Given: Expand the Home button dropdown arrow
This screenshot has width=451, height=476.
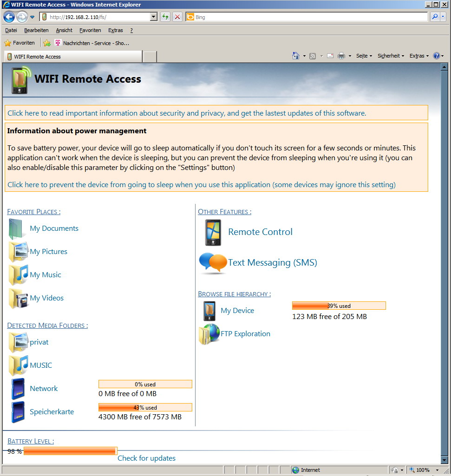Looking at the screenshot, I should point(304,56).
